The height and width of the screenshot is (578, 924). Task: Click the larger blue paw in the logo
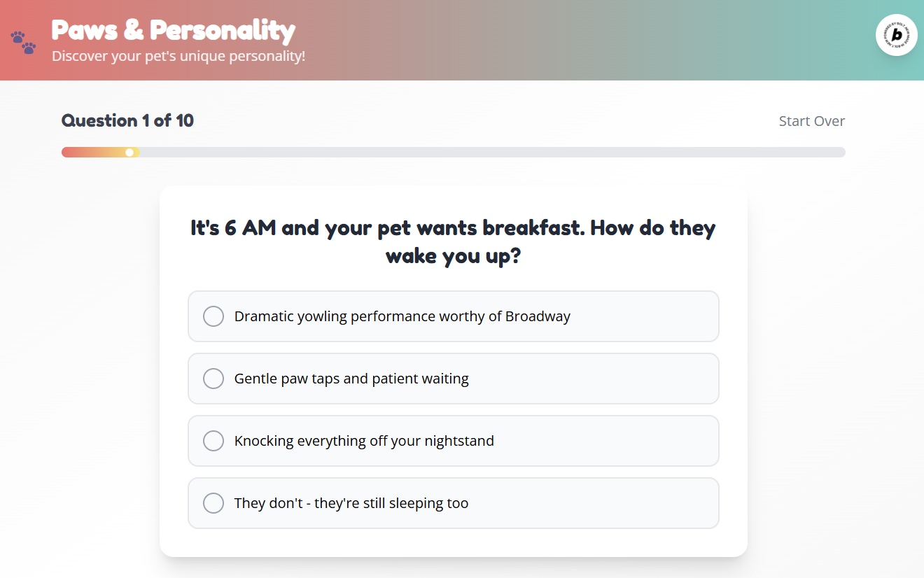(x=17, y=37)
